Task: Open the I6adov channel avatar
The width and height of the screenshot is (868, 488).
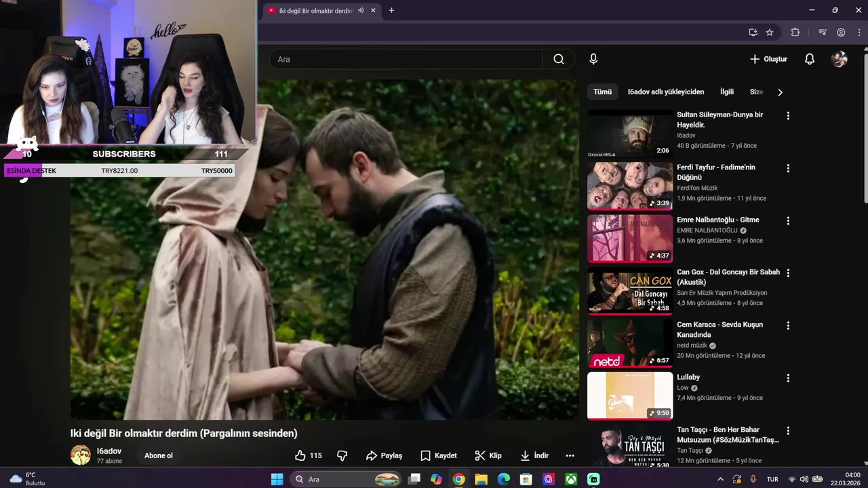Action: click(81, 455)
